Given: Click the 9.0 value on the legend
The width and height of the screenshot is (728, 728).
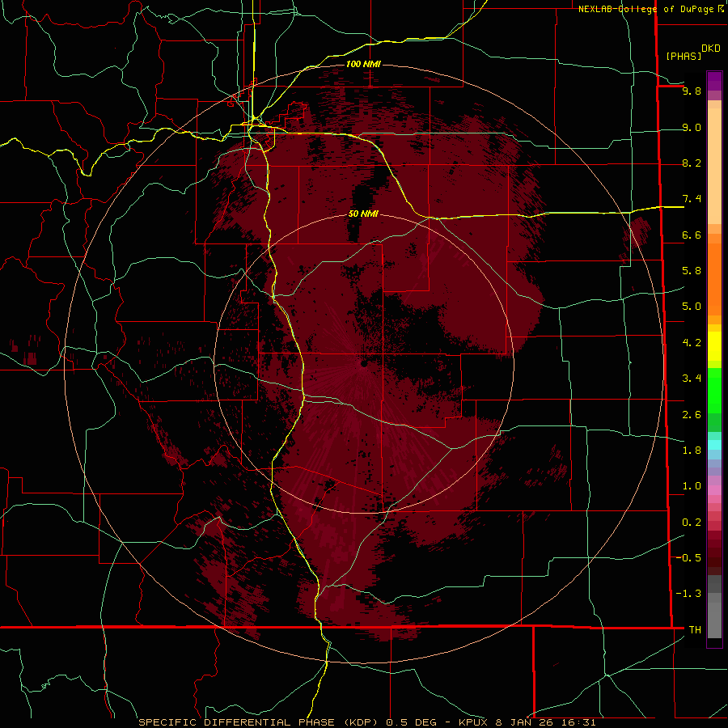Looking at the screenshot, I should tap(692, 127).
